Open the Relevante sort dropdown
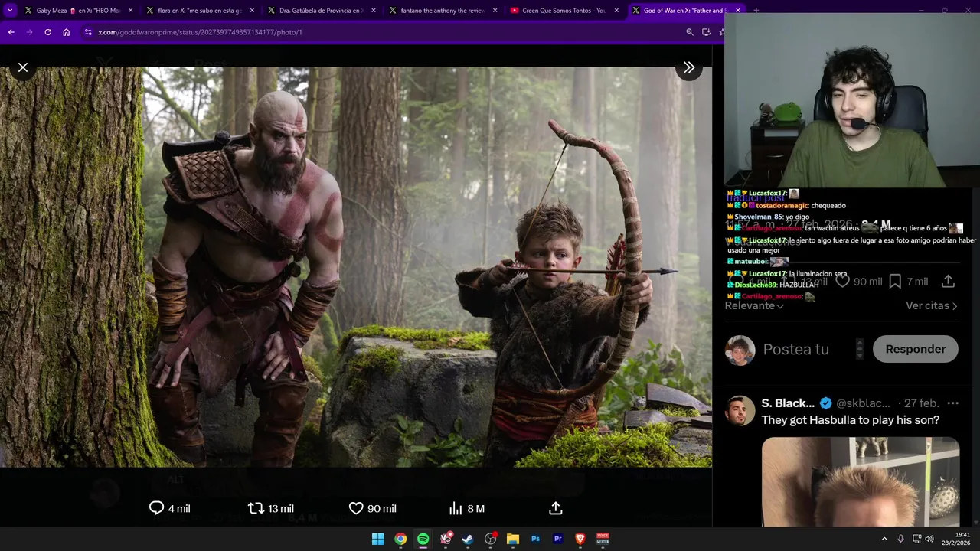The image size is (980, 551). pyautogui.click(x=754, y=305)
